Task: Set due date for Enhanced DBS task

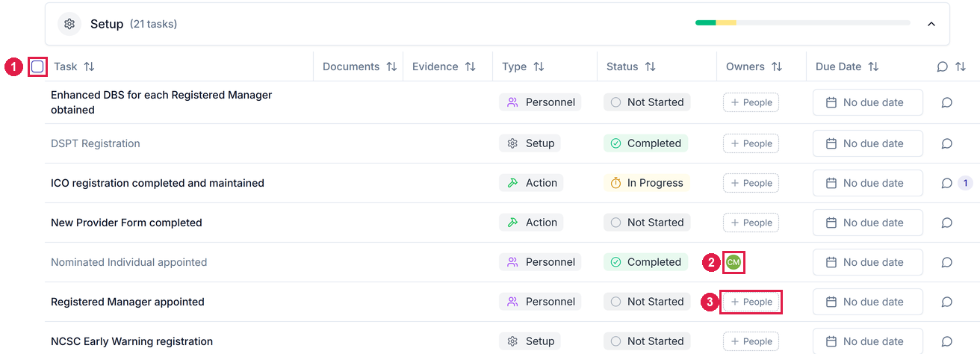Action: coord(868,102)
